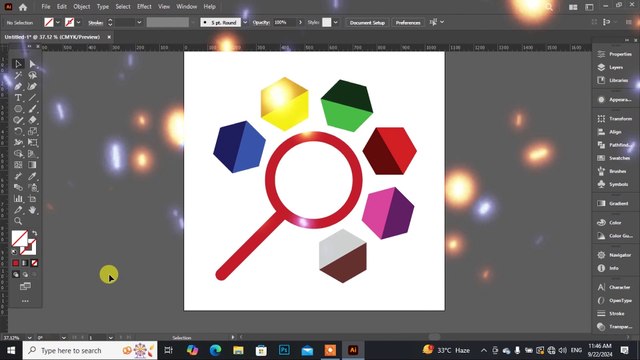The image size is (640, 360).
Task: Bring the Fill box to front
Action: point(19,238)
